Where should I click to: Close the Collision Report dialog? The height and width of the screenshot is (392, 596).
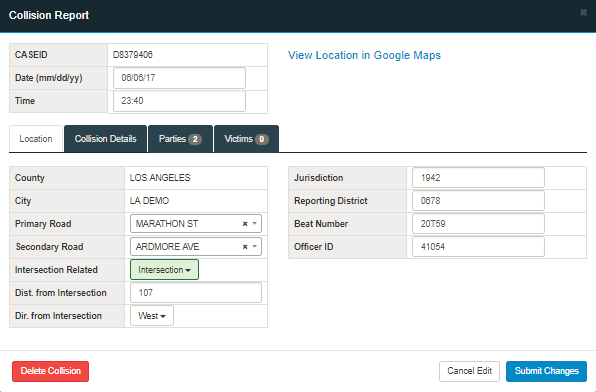pos(583,13)
